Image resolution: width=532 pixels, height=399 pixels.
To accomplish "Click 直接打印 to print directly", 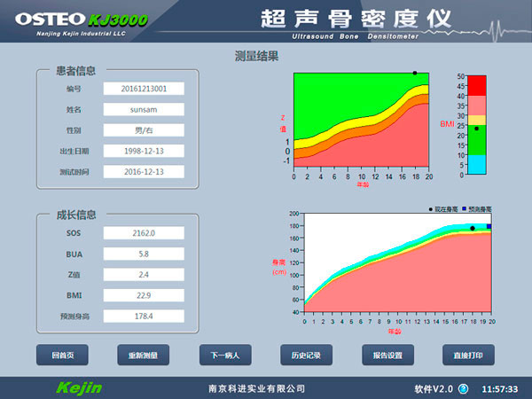I will click(x=468, y=355).
